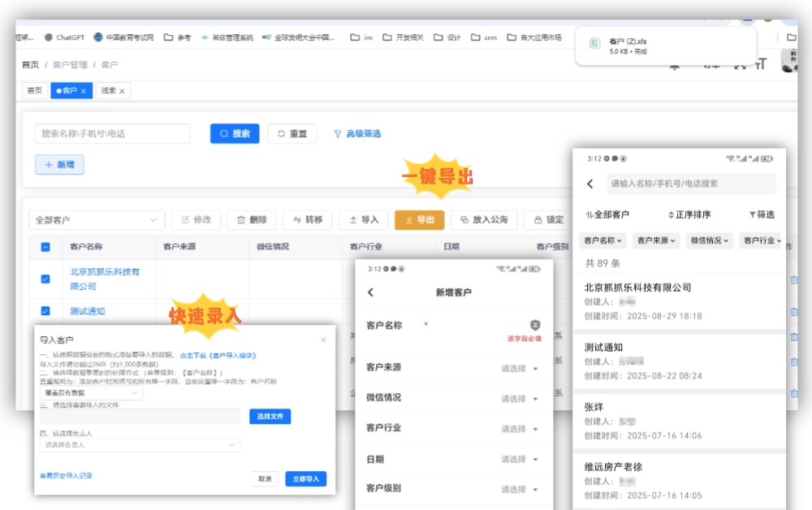Viewport: 812px width, 510px height.
Task: Open 客户来源 请选择 dropdown in 新增客户 form
Action: coord(520,369)
